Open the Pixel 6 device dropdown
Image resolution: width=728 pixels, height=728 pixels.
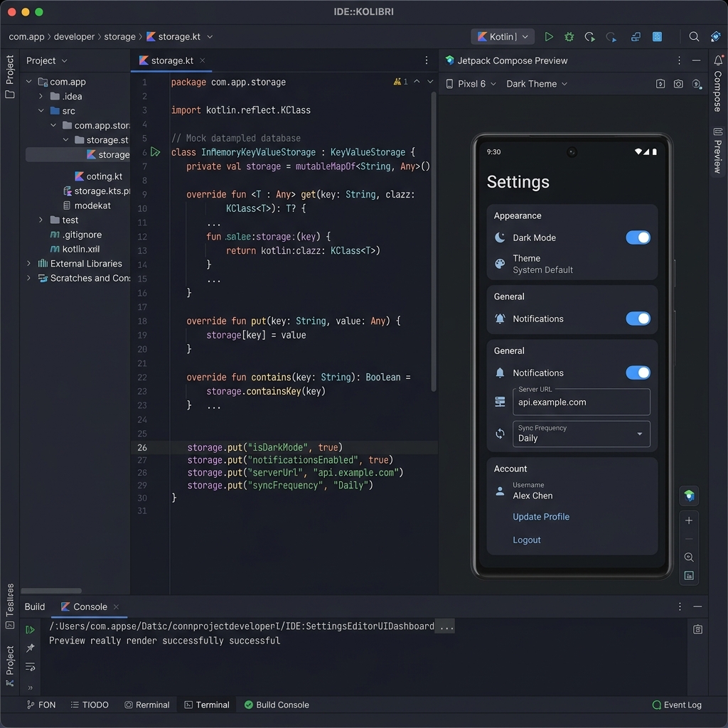(x=471, y=84)
